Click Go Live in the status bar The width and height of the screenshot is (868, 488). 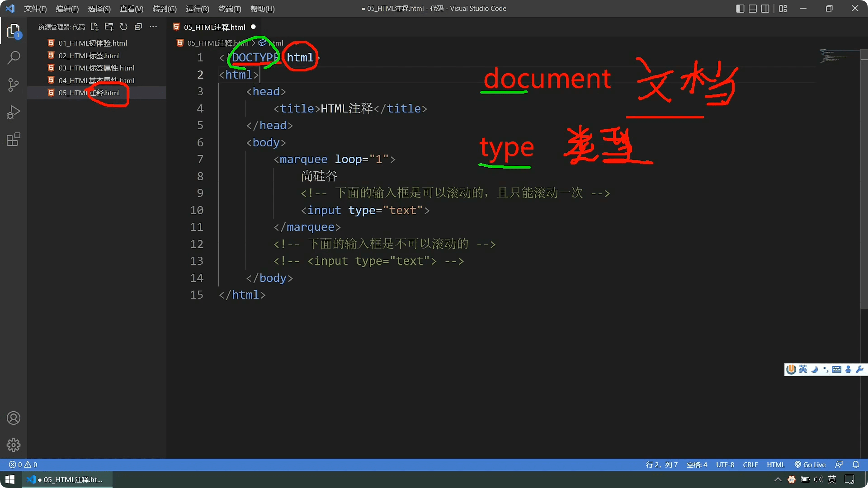point(810,465)
